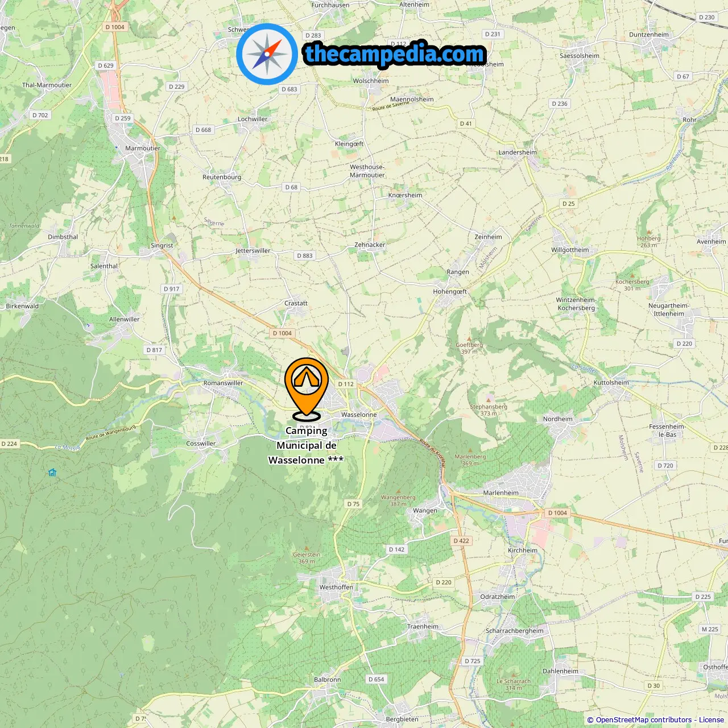This screenshot has width=728, height=728.
Task: Click the blue shelter icon near Route de Wangenbourg
Action: [x=52, y=472]
